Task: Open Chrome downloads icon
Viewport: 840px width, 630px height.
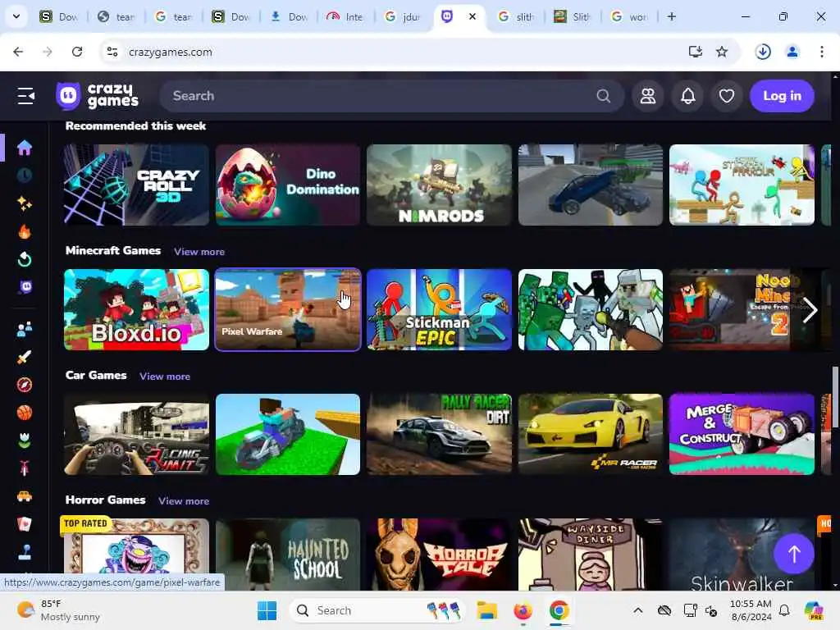Action: [x=763, y=52]
